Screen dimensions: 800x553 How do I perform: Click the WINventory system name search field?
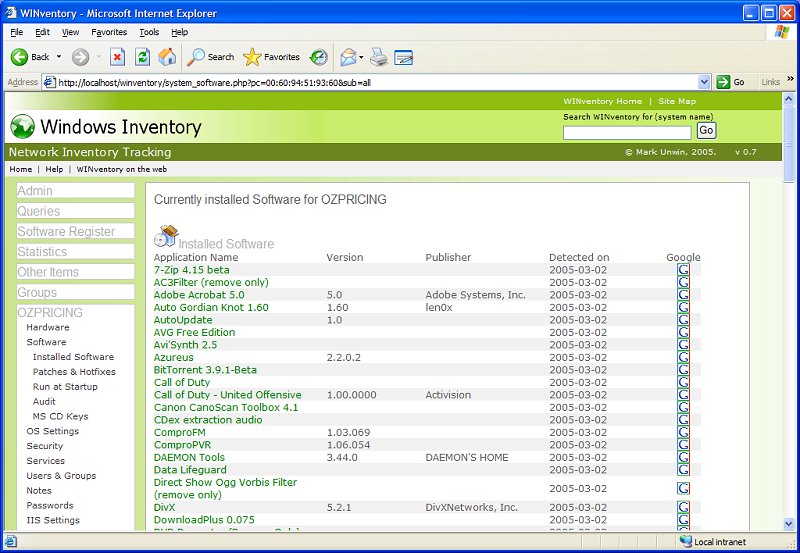627,132
